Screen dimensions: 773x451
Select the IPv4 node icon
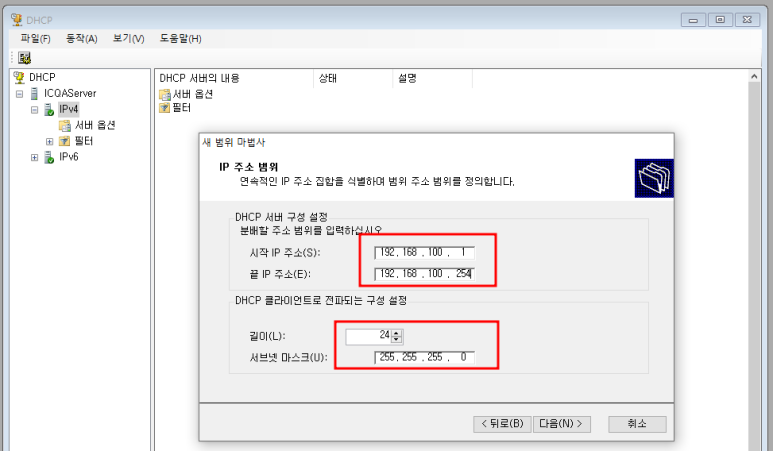(x=49, y=109)
